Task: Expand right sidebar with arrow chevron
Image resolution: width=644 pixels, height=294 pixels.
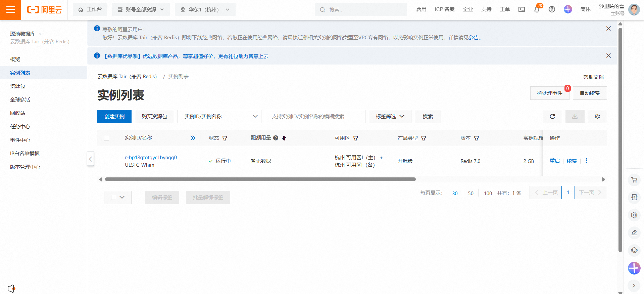Action: 634,286
